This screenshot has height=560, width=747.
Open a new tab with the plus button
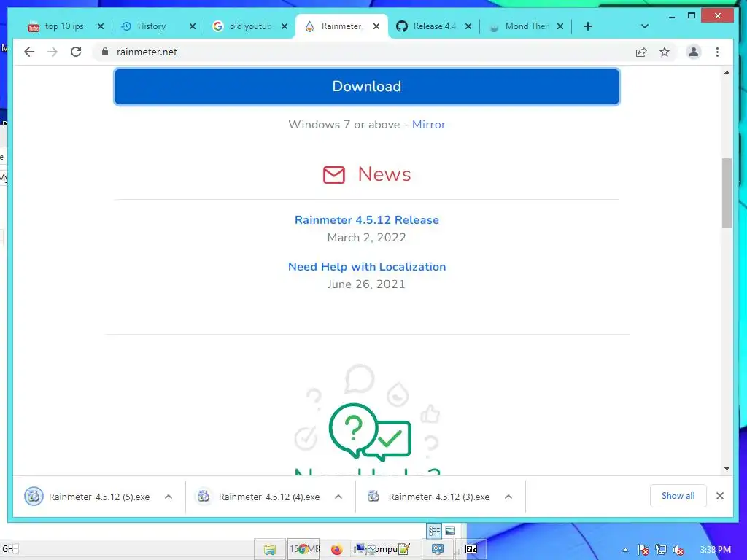588,26
